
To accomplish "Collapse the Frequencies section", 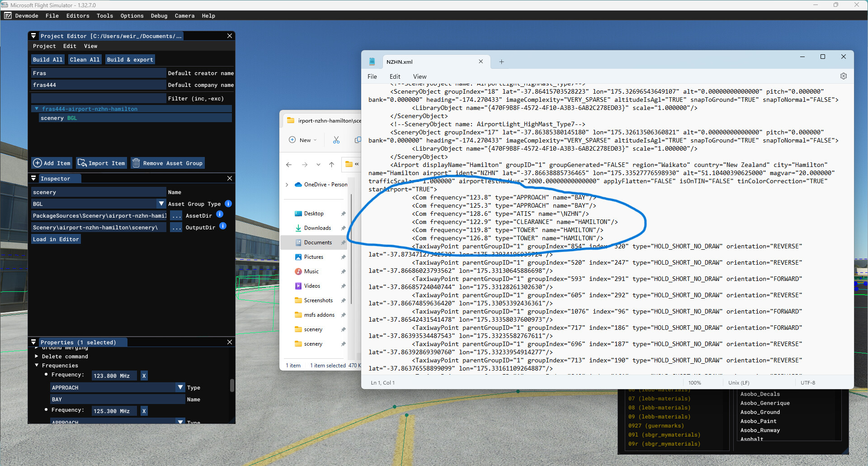I will pyautogui.click(x=37, y=365).
